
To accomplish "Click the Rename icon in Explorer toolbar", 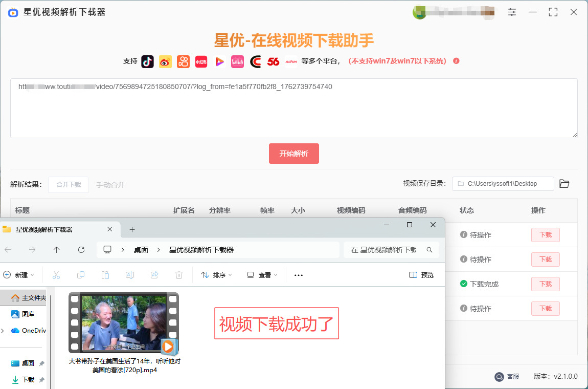I will coord(130,275).
